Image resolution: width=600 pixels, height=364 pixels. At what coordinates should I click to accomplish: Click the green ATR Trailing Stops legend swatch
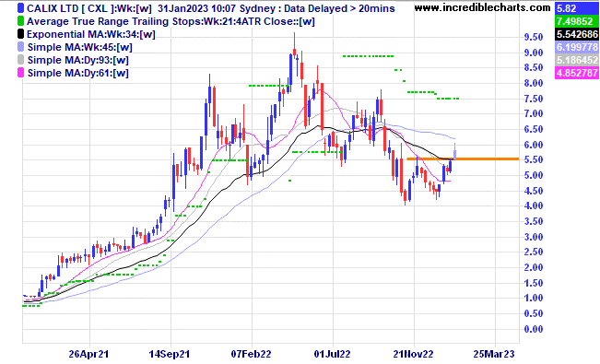(20, 21)
